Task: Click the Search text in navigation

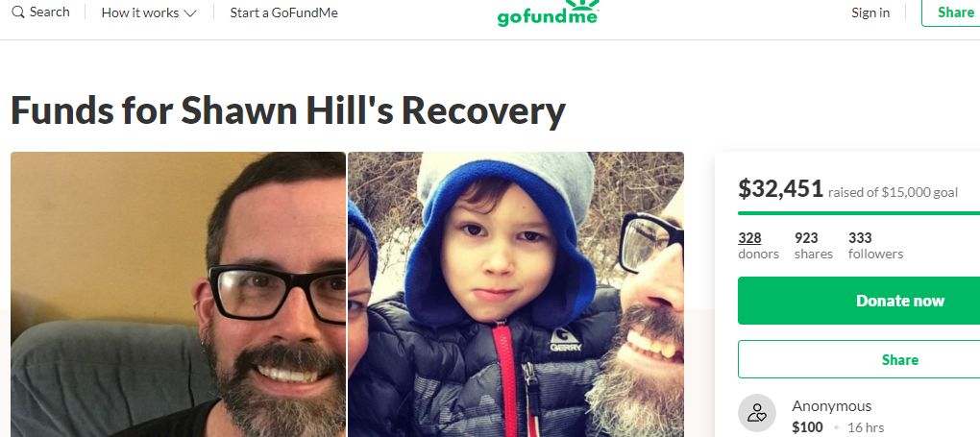Action: tap(49, 12)
